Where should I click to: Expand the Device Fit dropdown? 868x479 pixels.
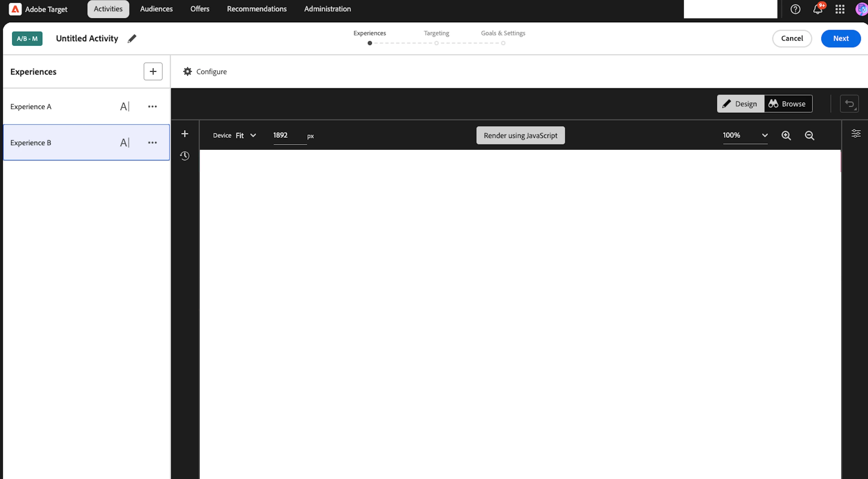246,135
